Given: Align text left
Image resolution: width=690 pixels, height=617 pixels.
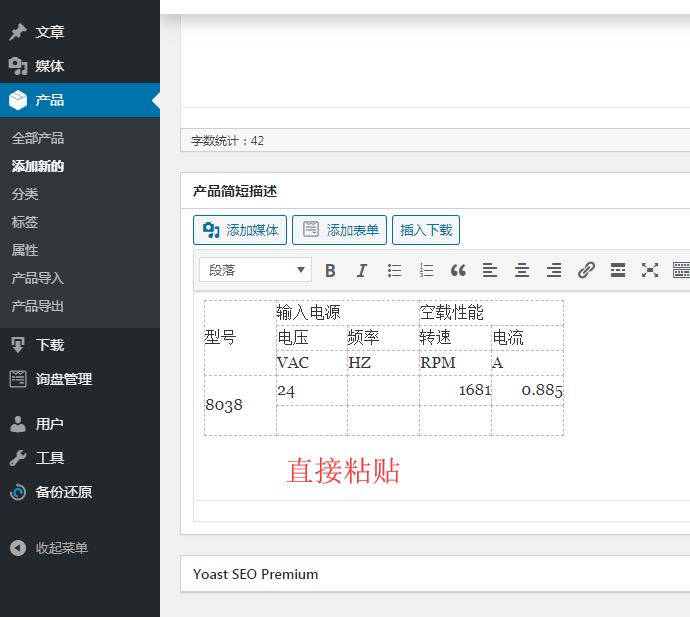Looking at the screenshot, I should tap(490, 270).
